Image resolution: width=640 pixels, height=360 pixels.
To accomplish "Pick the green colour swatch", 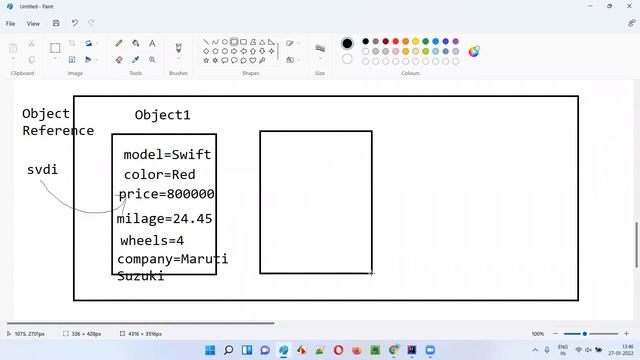I will pos(426,41).
